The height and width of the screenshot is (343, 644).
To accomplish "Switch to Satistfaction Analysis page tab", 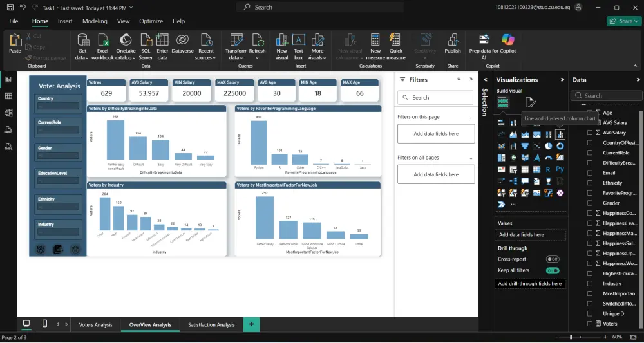I will (x=211, y=324).
